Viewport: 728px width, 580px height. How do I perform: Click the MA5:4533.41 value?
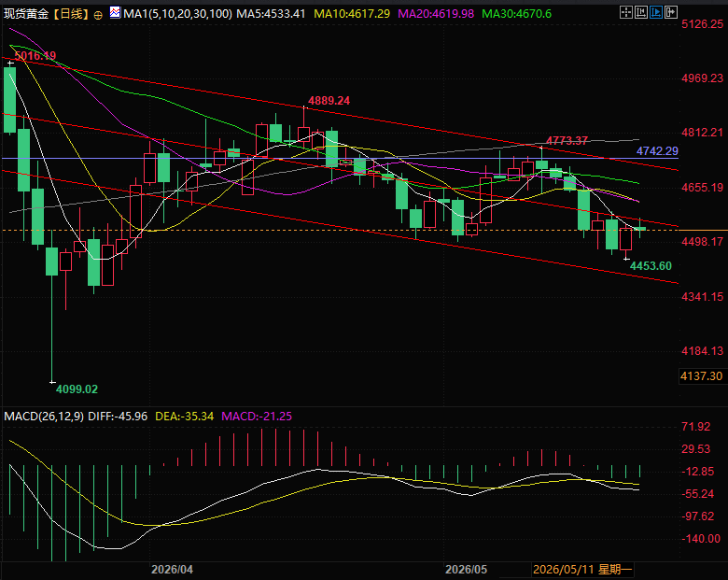tap(272, 14)
